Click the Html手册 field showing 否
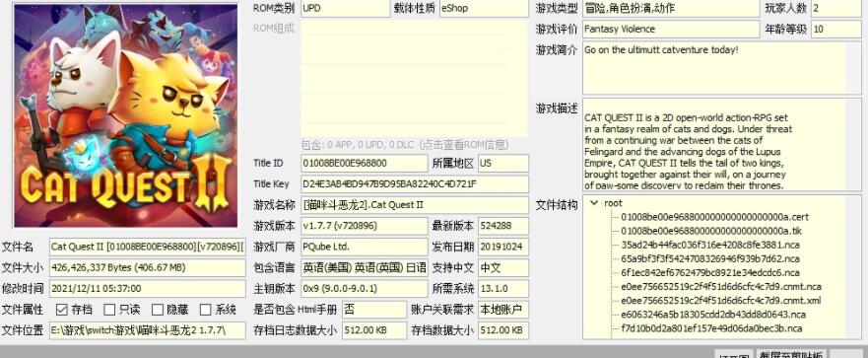This screenshot has width=868, height=358. (374, 310)
